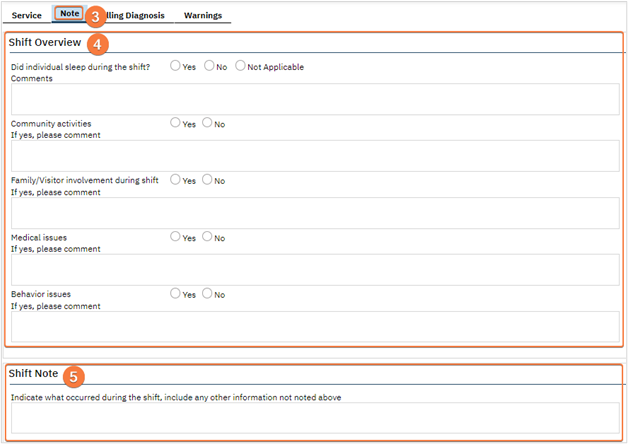Click the Shift Note text box
Screen dimensions: 628x444
coord(315,418)
